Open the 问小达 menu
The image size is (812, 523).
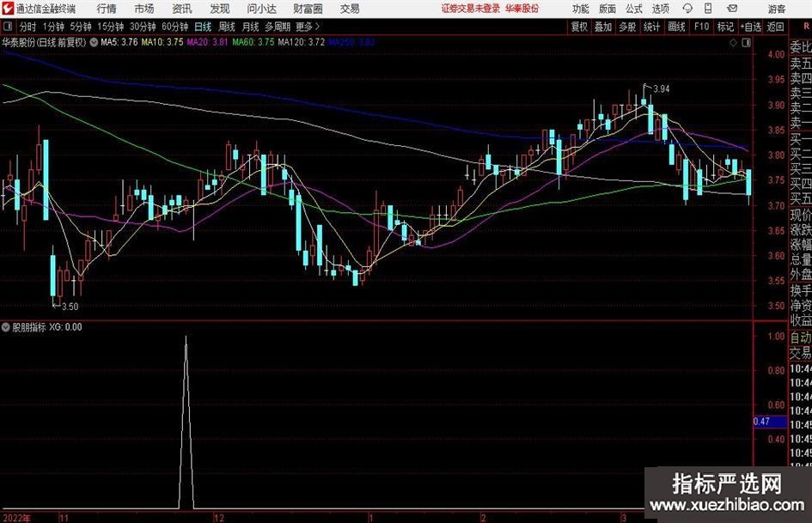(261, 9)
